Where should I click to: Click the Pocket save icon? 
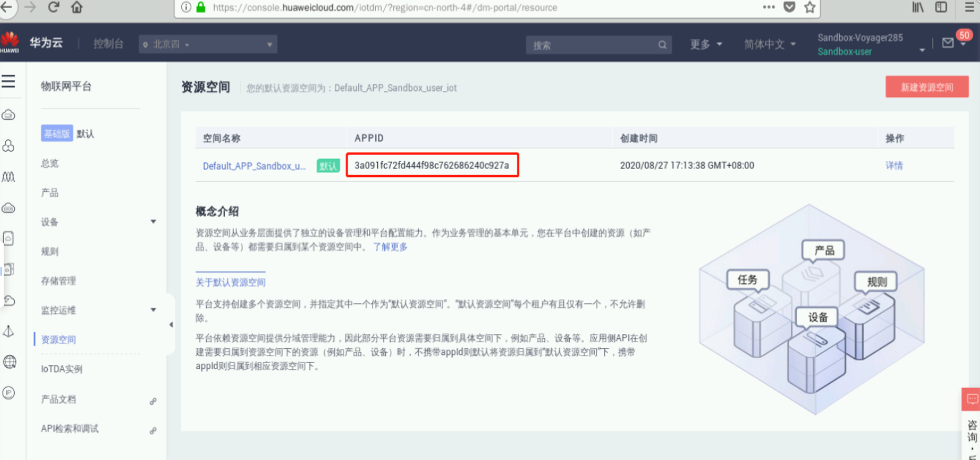click(789, 7)
